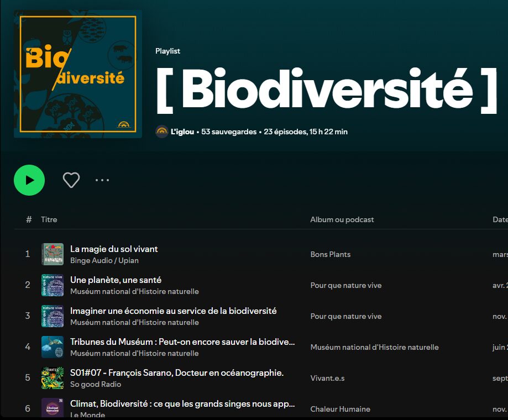Open publisher link under Tribunes du Muséum
The height and width of the screenshot is (420, 508).
134,353
